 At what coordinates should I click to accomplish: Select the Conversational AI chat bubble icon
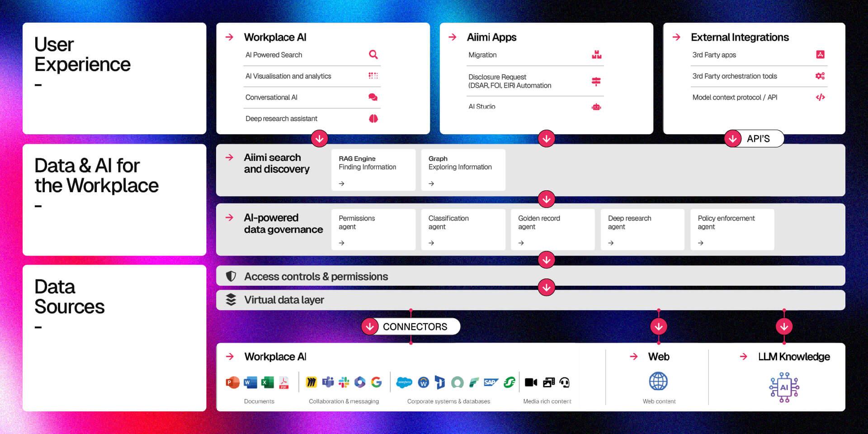(373, 97)
